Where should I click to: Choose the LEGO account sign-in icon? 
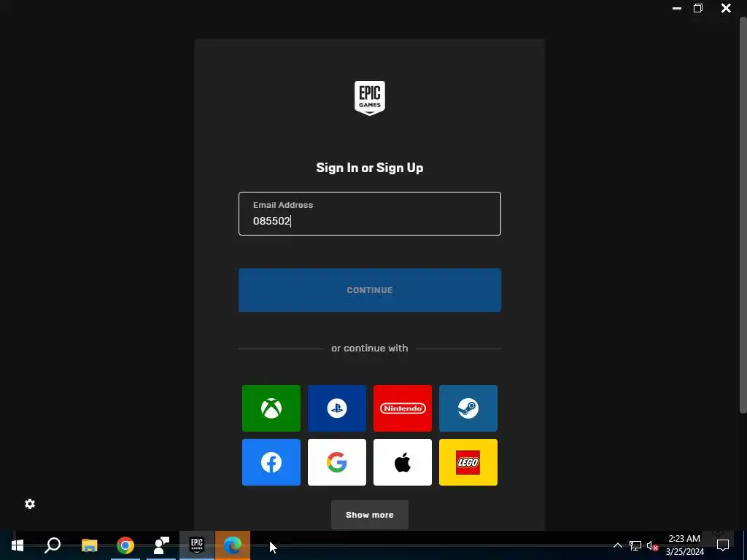(468, 462)
